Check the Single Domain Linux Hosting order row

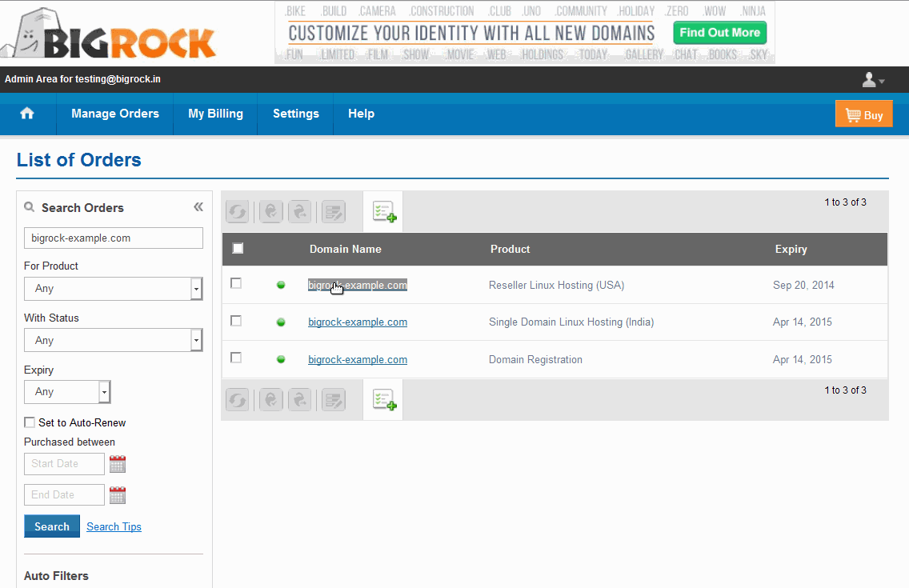236,321
